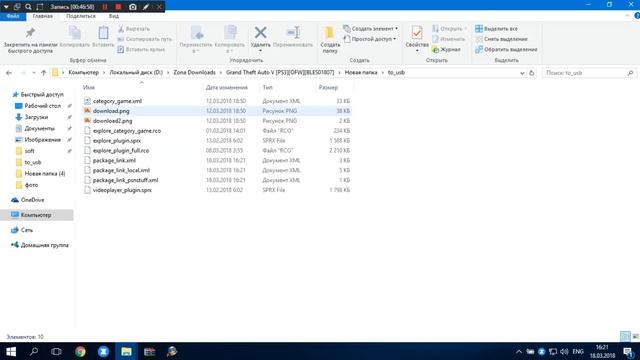Open file History from ribbon

tap(447, 49)
